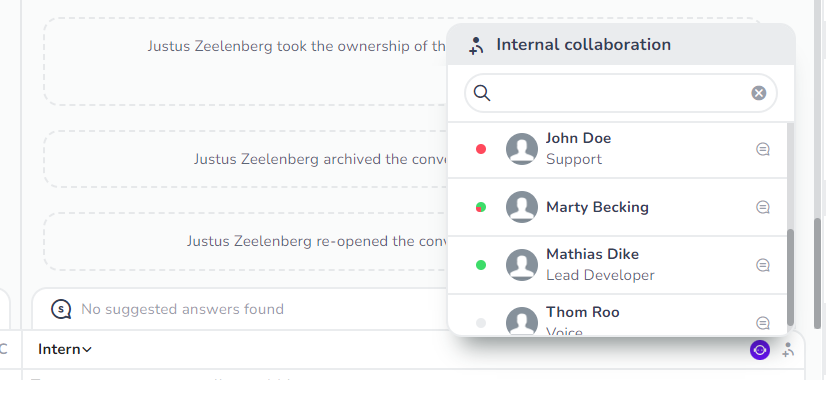
Task: Click the Internal collaboration header icon
Action: tap(476, 45)
